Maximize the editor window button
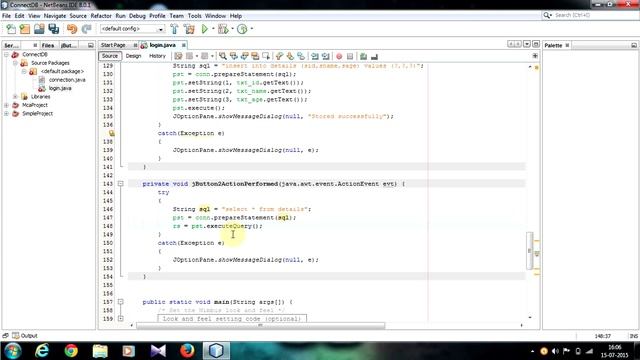This screenshot has height=360, width=640. tap(536, 44)
